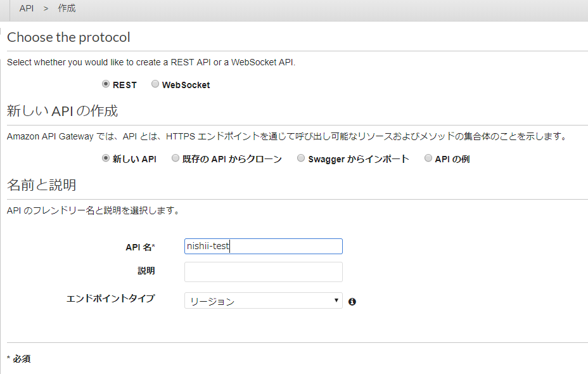This screenshot has width=588, height=374.
Task: Click the '既存の API からクローン' label text
Action: pyautogui.click(x=232, y=159)
